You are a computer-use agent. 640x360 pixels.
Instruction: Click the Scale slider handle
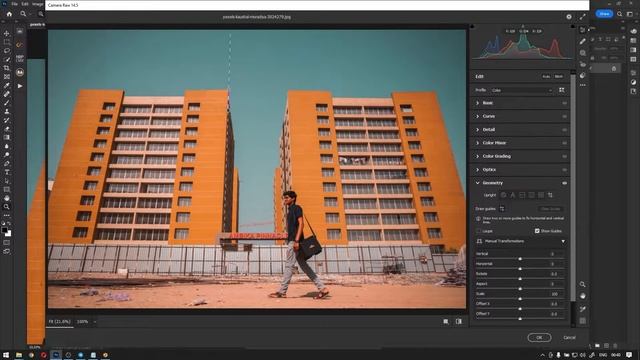pos(520,299)
